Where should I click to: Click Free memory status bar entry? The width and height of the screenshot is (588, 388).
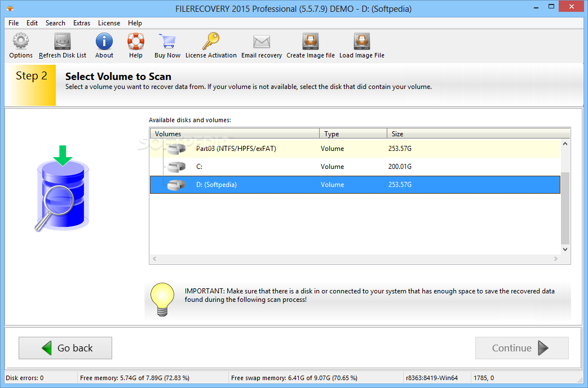point(135,378)
